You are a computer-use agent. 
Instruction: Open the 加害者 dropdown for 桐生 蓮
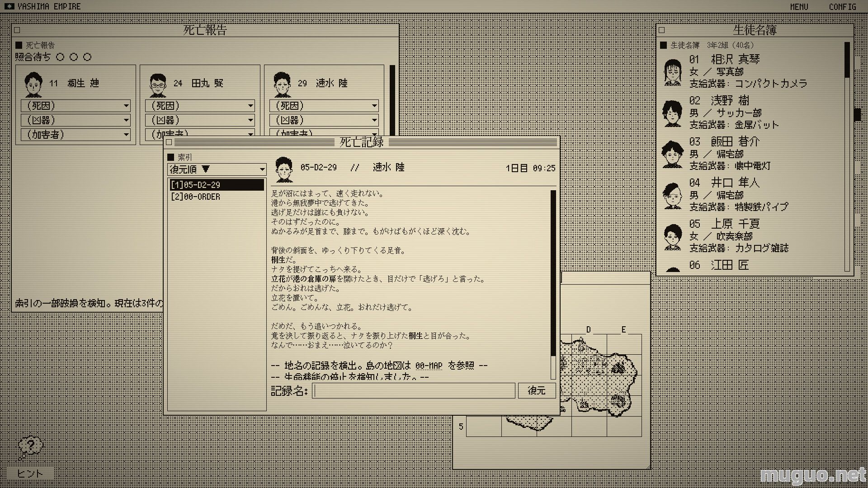coord(75,135)
